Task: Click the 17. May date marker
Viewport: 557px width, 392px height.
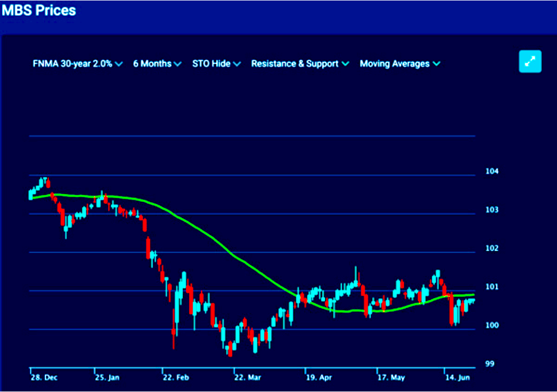Action: click(391, 376)
